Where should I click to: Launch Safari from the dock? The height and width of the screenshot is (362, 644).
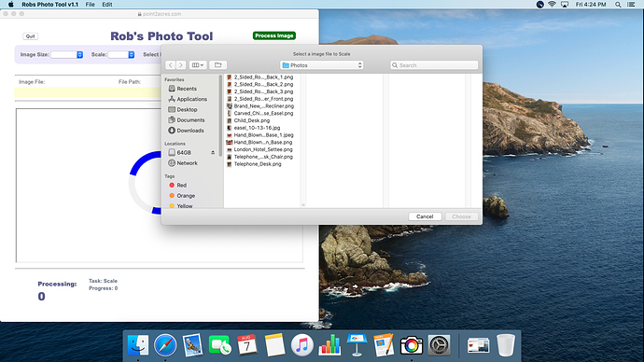pos(165,345)
